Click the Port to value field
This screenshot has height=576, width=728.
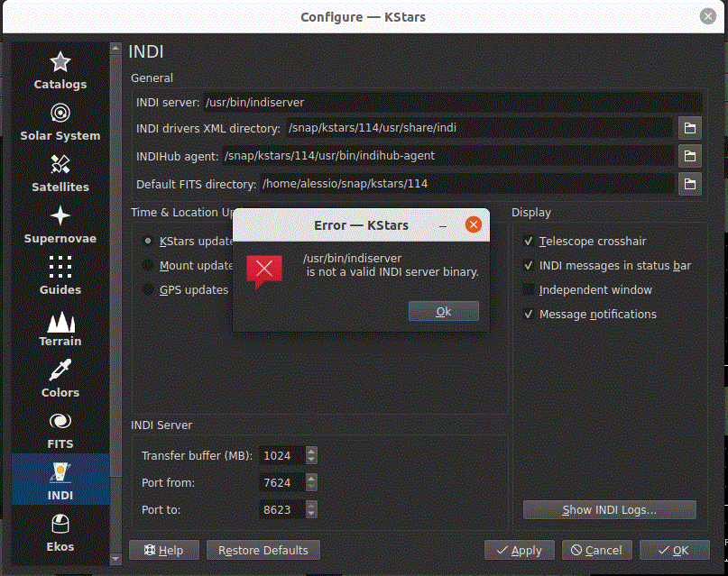(x=282, y=509)
